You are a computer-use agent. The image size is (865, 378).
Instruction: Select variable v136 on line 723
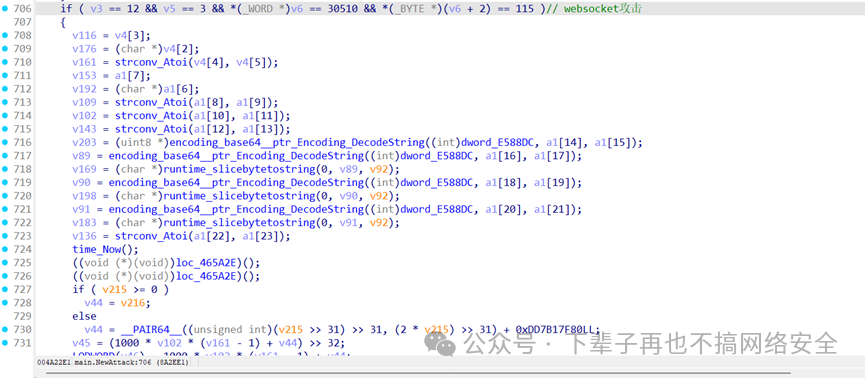84,236
